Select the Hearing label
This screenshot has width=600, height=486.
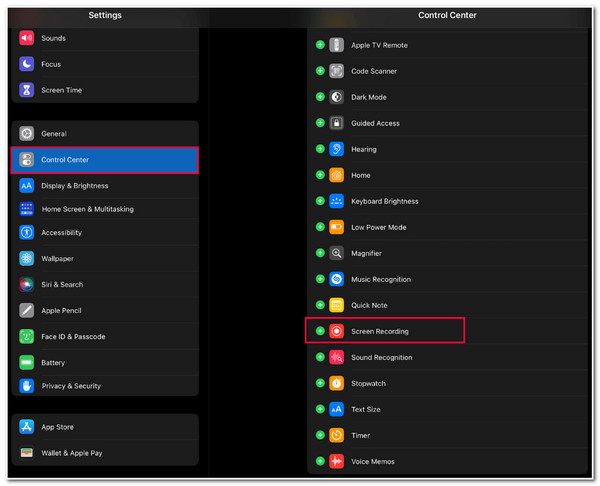(x=364, y=149)
